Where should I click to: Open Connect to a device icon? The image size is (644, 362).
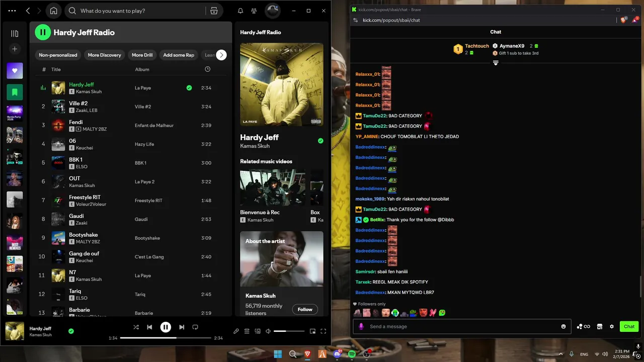pyautogui.click(x=258, y=331)
